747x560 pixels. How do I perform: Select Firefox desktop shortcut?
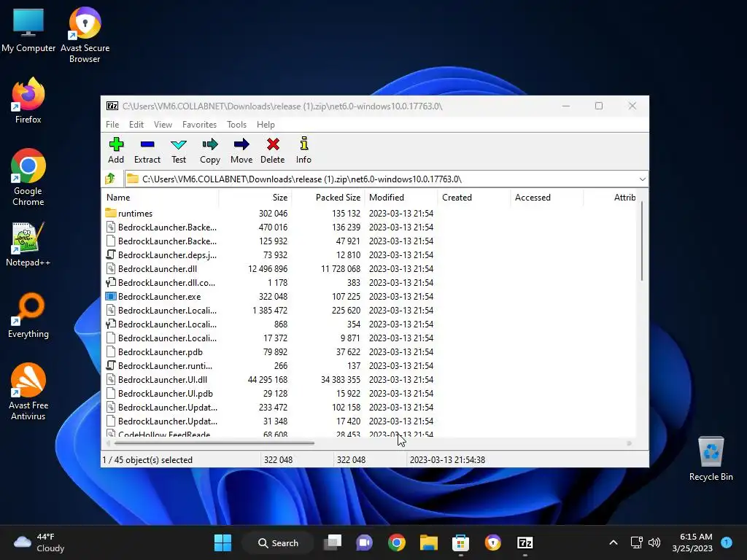28,101
